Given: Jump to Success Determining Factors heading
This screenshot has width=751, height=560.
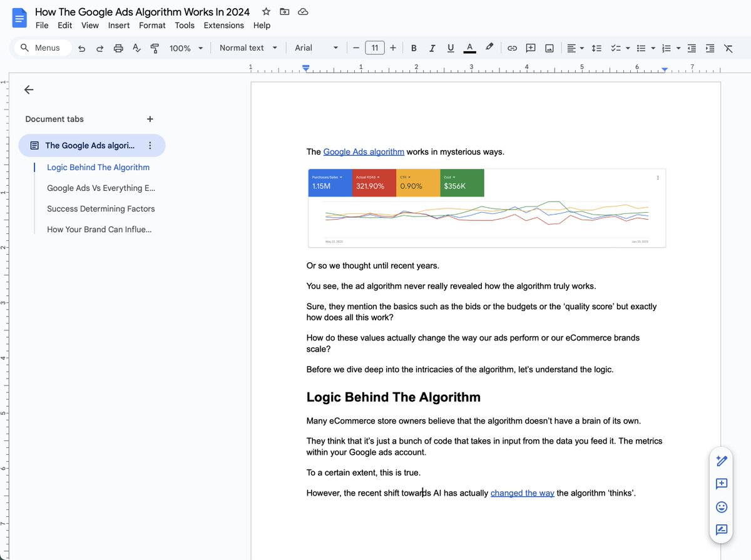Looking at the screenshot, I should click(x=101, y=209).
